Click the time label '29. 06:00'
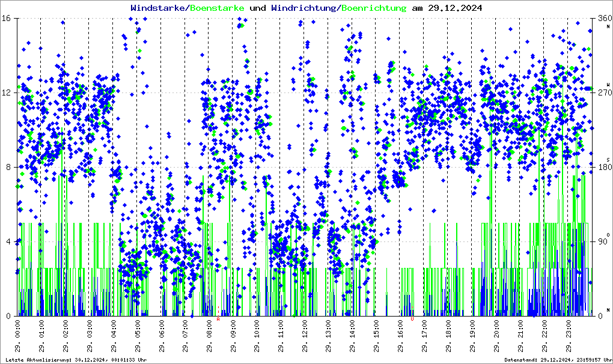Screen dimensions: 613x364 pyautogui.click(x=162, y=336)
